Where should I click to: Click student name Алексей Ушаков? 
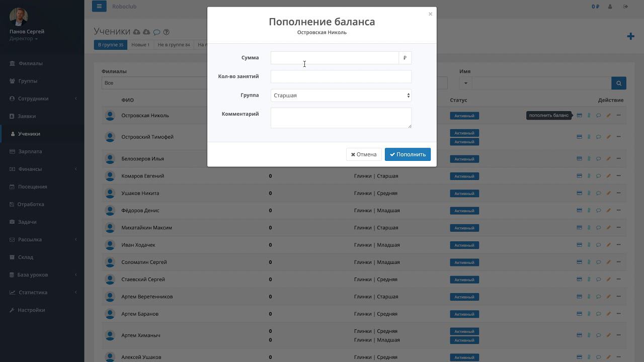(x=141, y=357)
